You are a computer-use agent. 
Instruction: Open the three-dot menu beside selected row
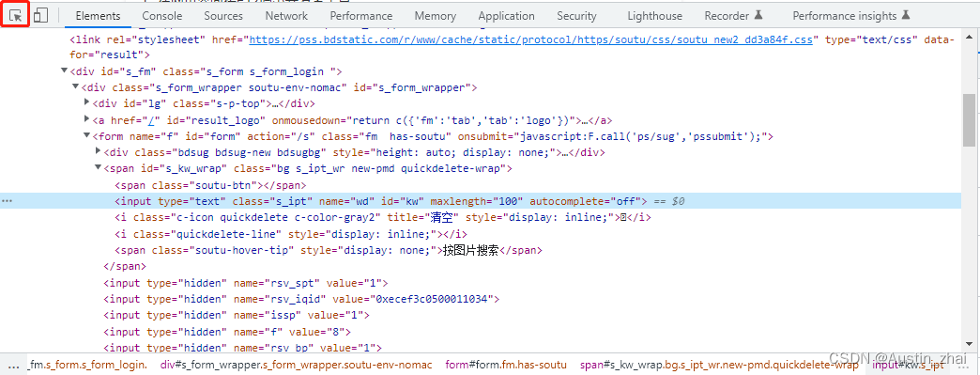[x=7, y=201]
